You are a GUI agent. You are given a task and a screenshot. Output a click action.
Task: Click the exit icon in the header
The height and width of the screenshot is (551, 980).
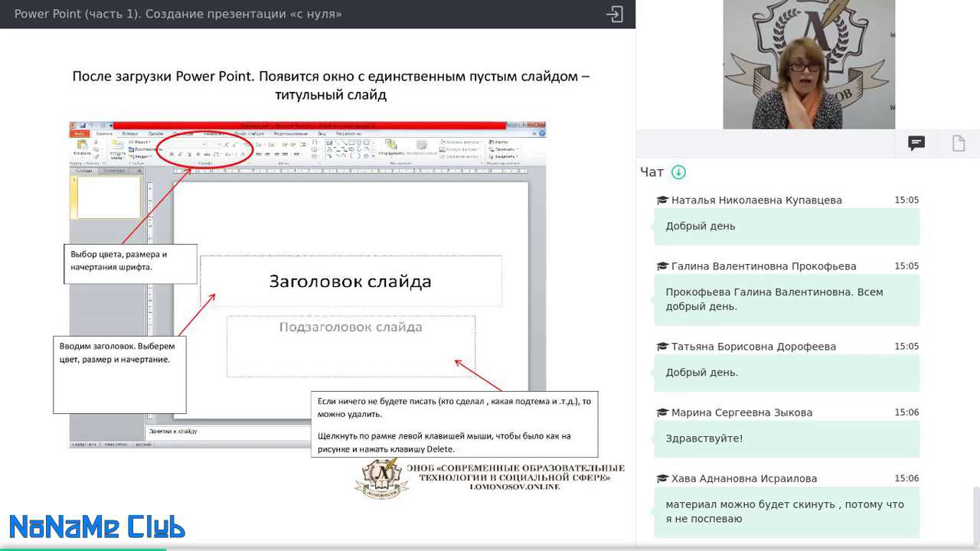point(615,14)
